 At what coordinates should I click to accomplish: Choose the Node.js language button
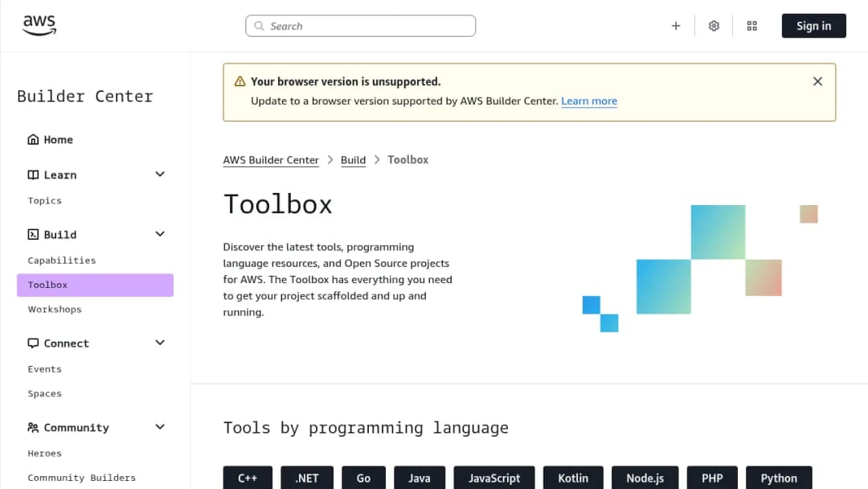coord(645,478)
